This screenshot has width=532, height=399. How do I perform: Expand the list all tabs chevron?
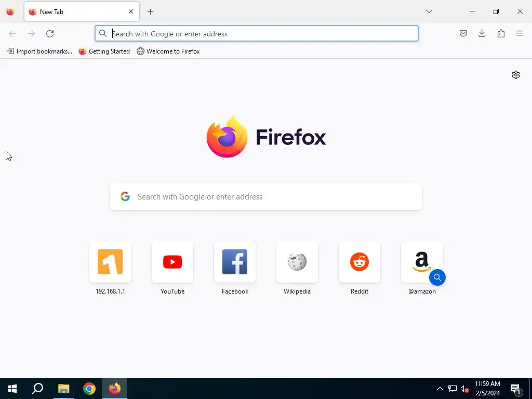tap(429, 11)
